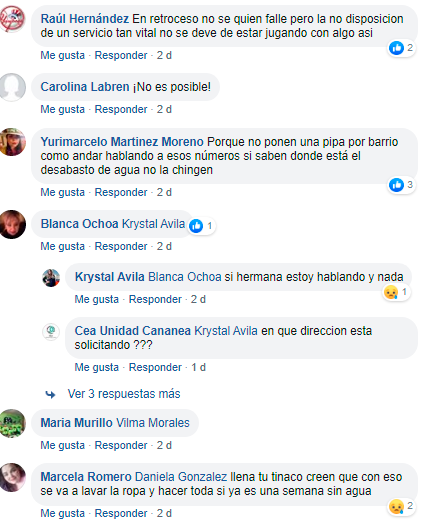View like reactions on Yurimarcelo's comment

click(401, 185)
